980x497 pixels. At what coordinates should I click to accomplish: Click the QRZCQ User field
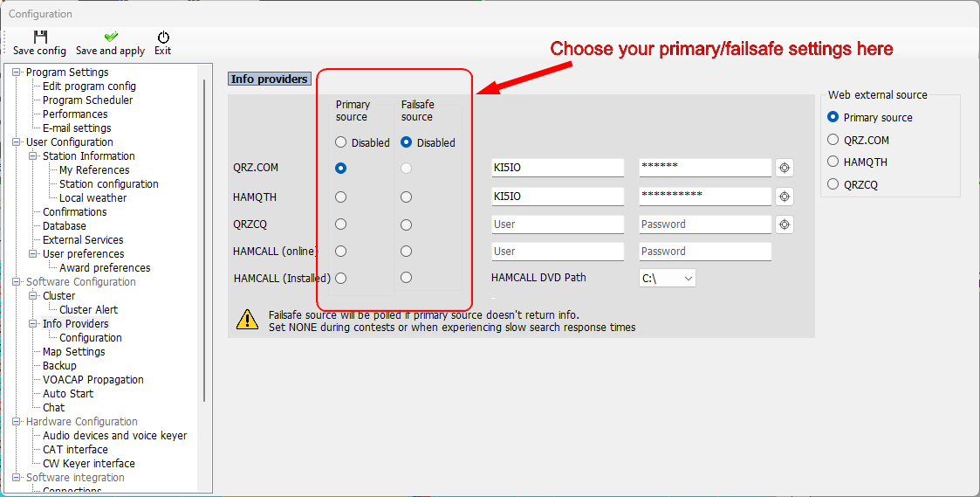(x=559, y=224)
